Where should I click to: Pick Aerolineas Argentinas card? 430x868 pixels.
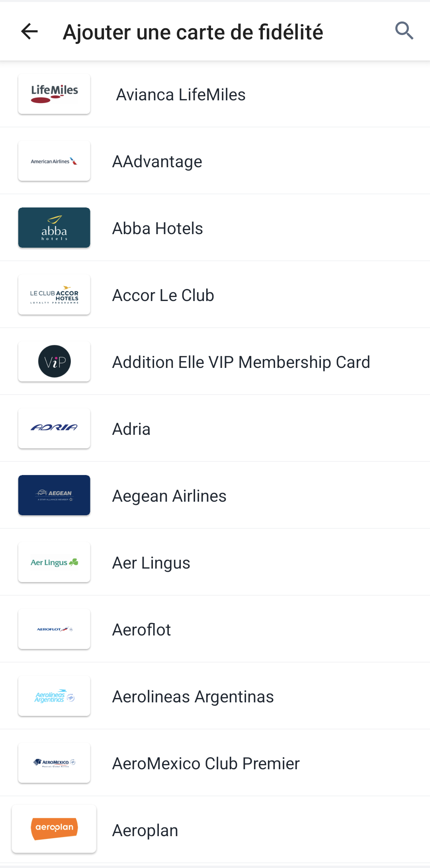pos(215,696)
